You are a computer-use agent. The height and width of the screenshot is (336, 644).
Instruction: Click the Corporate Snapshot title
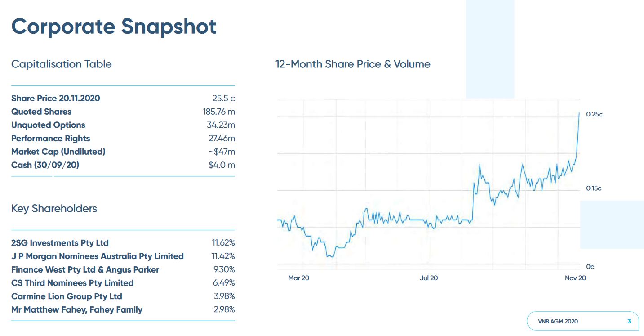click(x=114, y=27)
